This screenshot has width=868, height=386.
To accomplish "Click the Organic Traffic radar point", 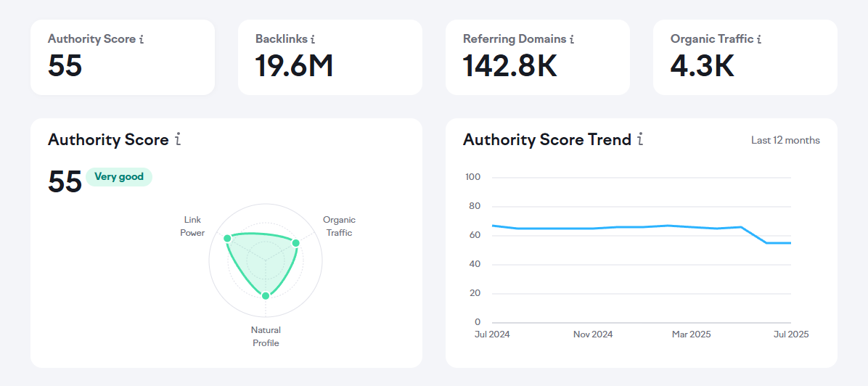I will pyautogui.click(x=295, y=243).
